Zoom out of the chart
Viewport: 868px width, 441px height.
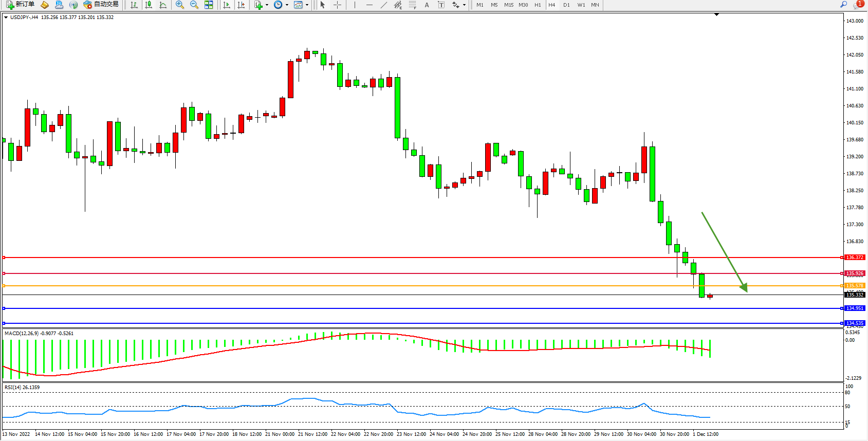point(194,5)
